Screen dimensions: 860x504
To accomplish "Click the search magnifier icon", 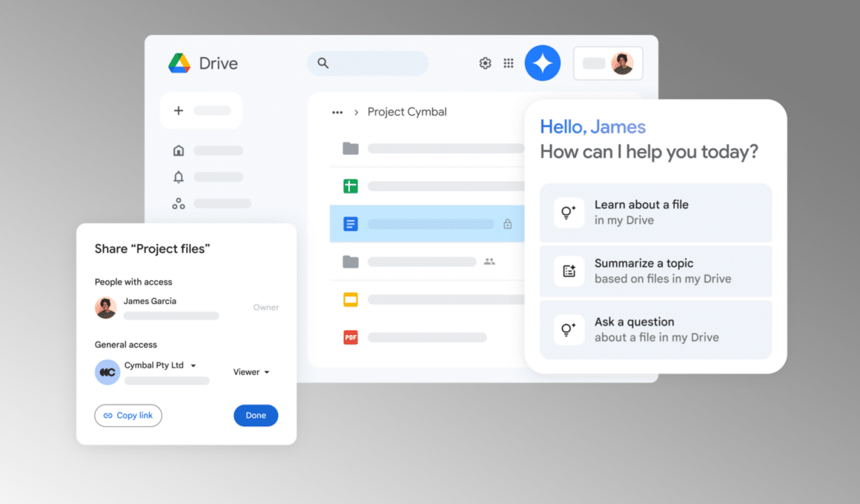I will pos(323,63).
